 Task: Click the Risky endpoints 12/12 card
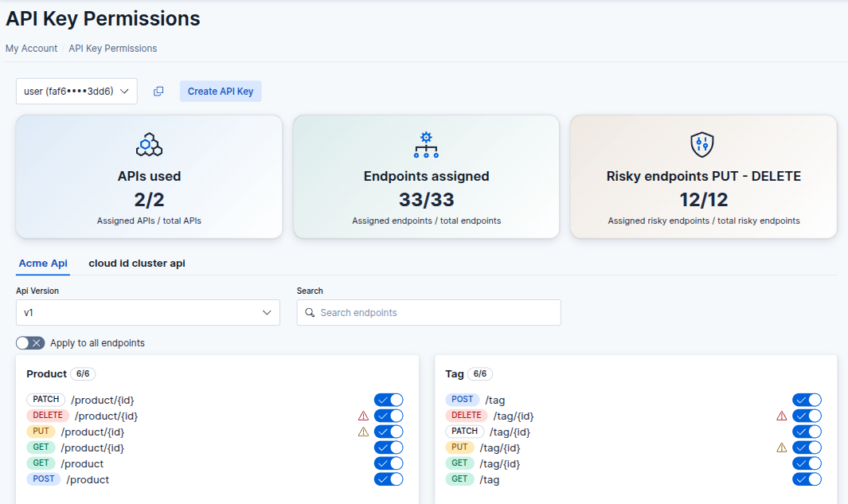[704, 176]
